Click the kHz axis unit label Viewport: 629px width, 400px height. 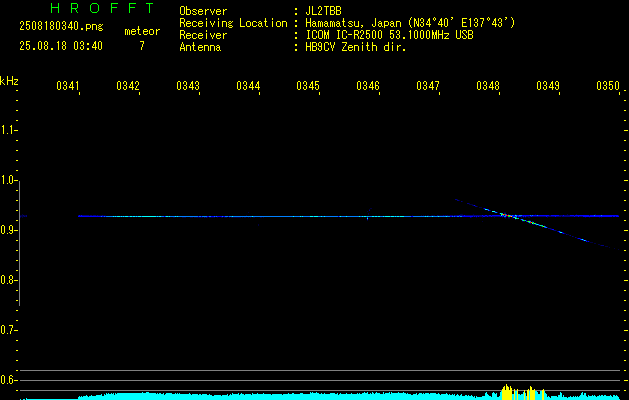click(x=9, y=81)
